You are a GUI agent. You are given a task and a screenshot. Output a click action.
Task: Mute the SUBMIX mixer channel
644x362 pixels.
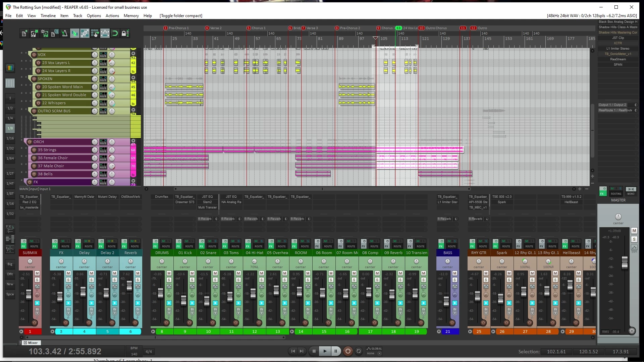37,274
